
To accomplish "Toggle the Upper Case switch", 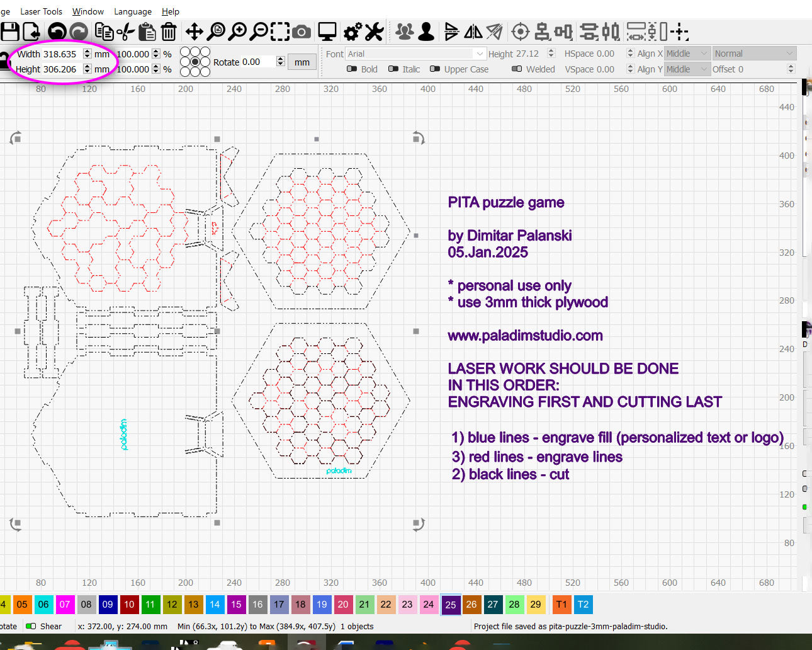I will (435, 69).
